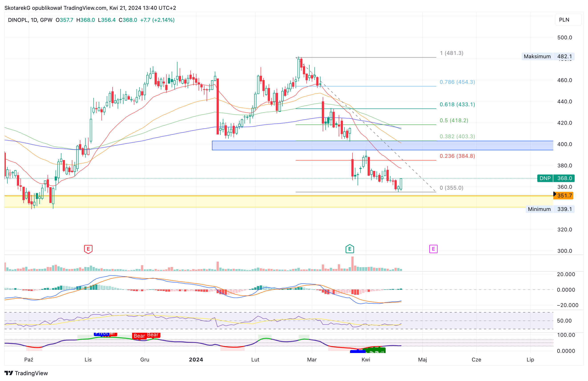The height and width of the screenshot is (381, 588).
Task: Click the 2024 label on time axis
Action: point(196,359)
